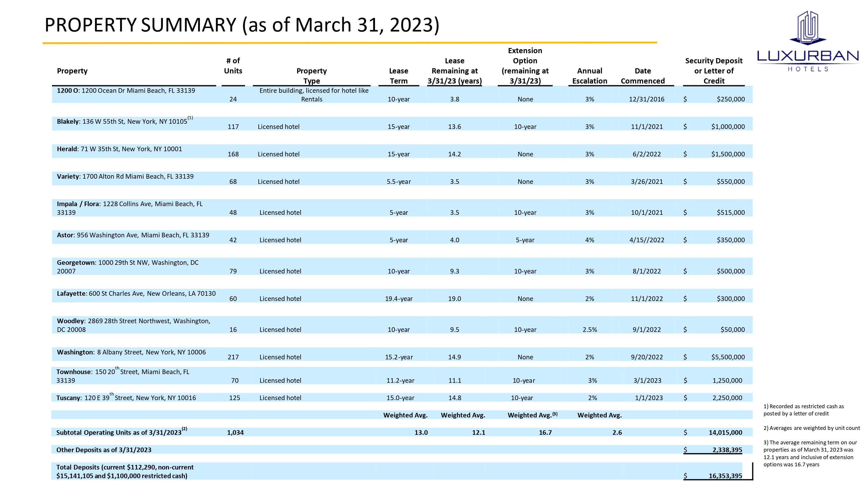The image size is (868, 488).
Task: Click the Astor date 4/15//2022
Action: [647, 240]
